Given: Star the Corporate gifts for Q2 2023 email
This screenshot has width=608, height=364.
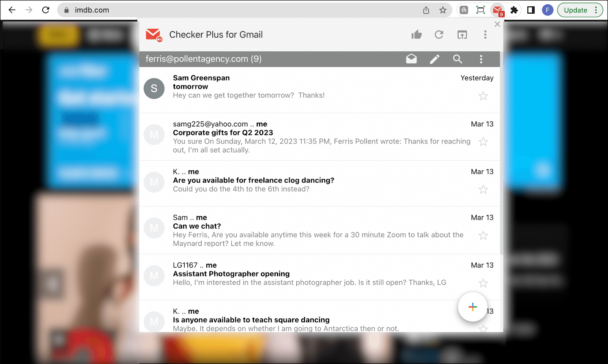Looking at the screenshot, I should tap(483, 142).
